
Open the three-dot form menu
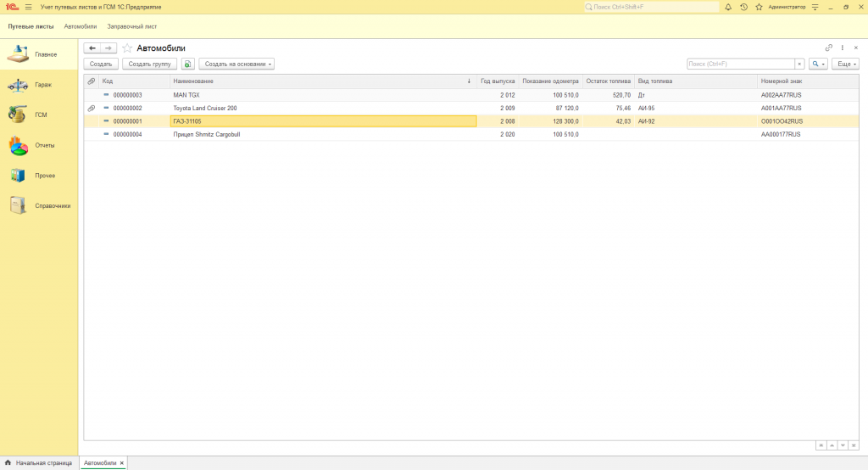click(x=843, y=48)
